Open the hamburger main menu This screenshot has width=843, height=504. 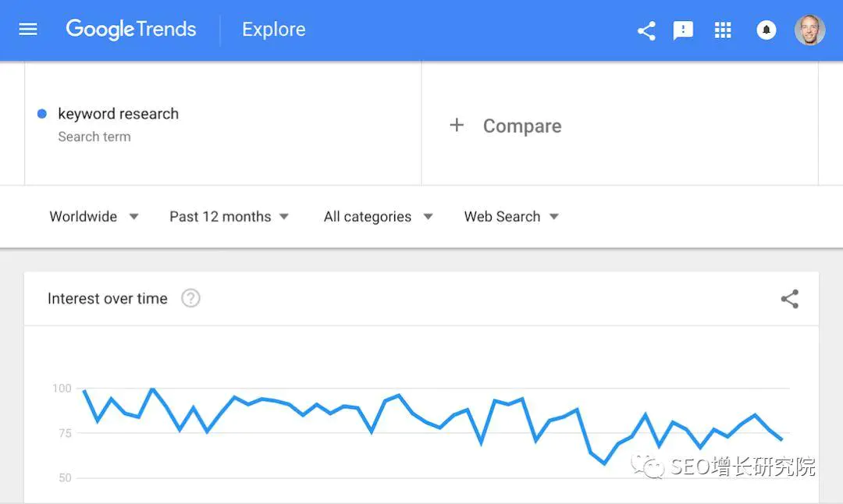click(x=28, y=29)
